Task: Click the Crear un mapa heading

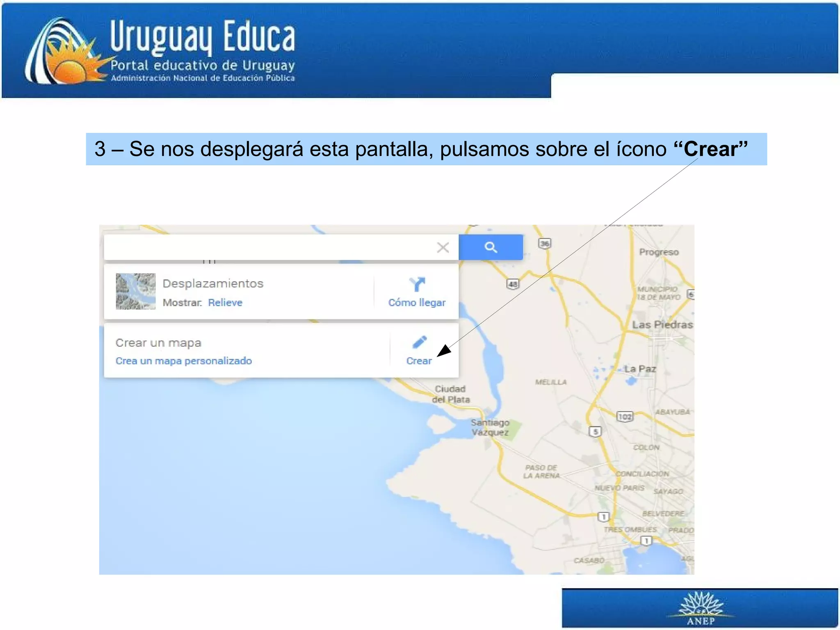Action: 158,343
